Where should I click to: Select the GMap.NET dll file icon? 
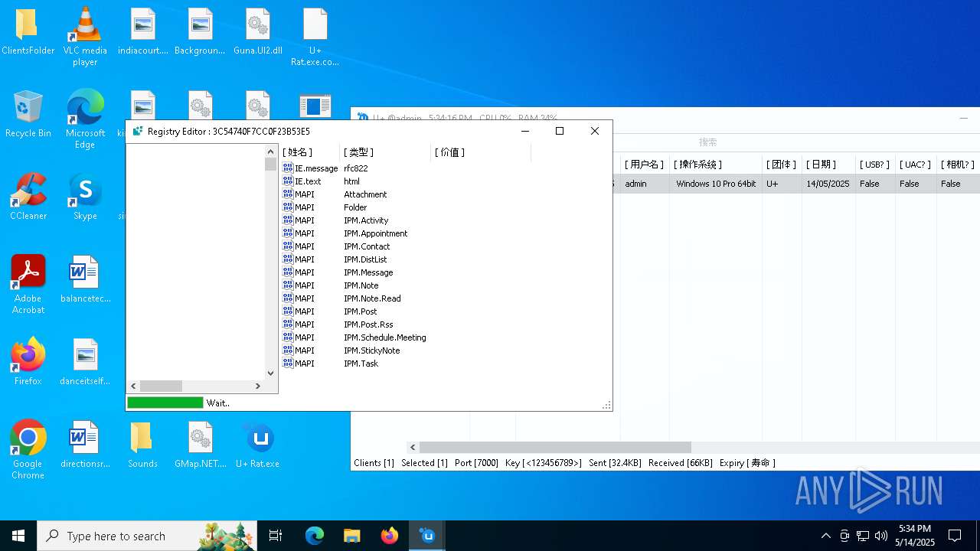(x=200, y=445)
